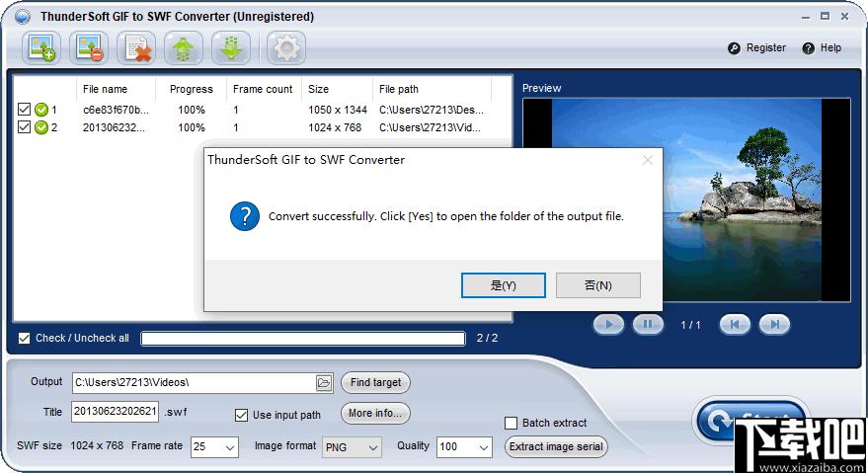The height and width of the screenshot is (473, 868).
Task: Pause the preview animation
Action: [648, 325]
